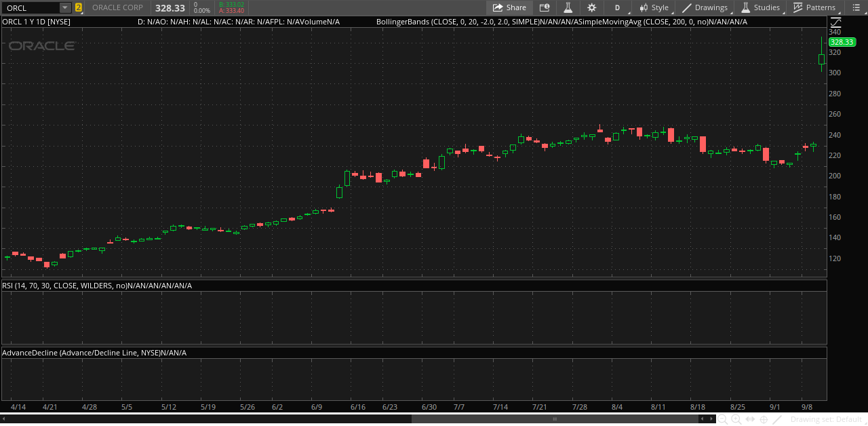Open the D aggregation period dropdown
Screen dimensions: 868x426
[x=618, y=7]
